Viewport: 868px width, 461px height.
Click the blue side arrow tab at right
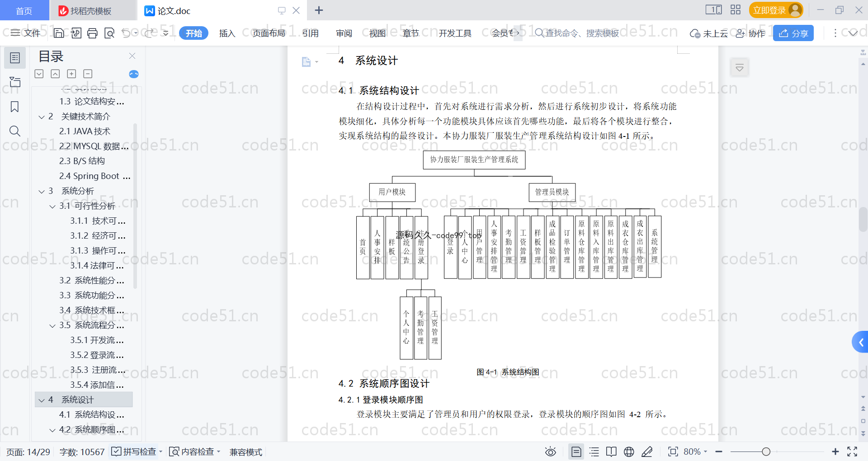pyautogui.click(x=860, y=342)
